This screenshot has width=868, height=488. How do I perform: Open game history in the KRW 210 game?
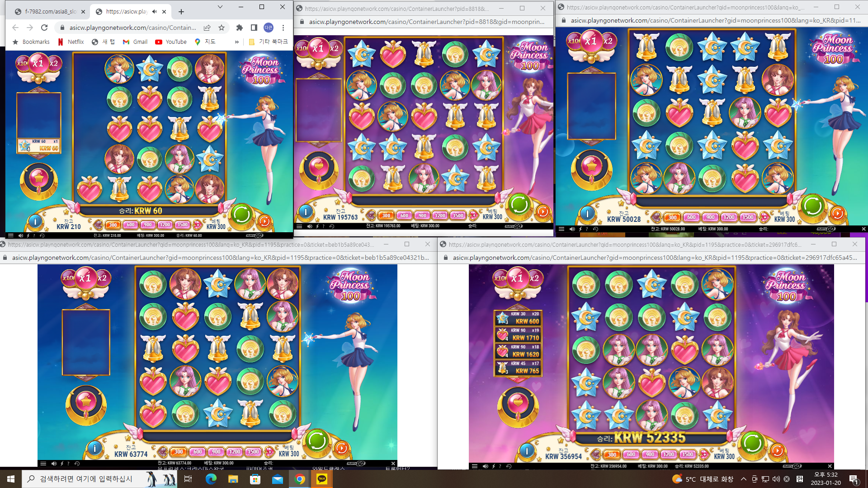[x=42, y=235]
